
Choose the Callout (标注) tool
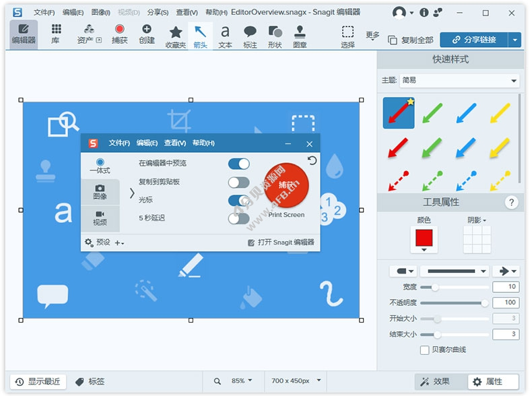[x=250, y=35]
